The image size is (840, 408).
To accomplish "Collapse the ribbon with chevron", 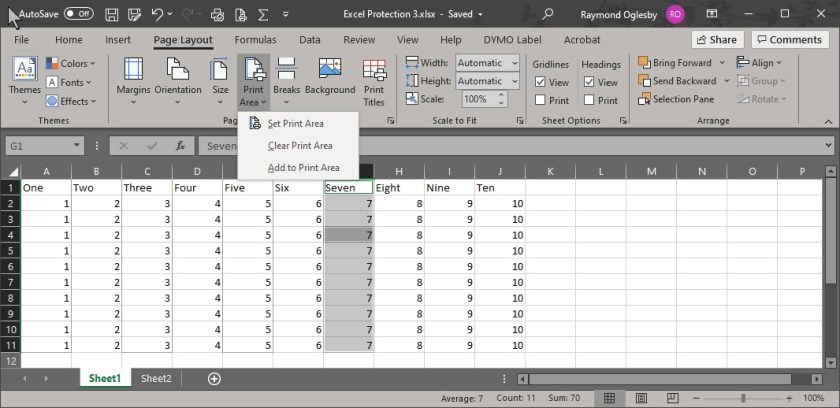I will (x=828, y=122).
